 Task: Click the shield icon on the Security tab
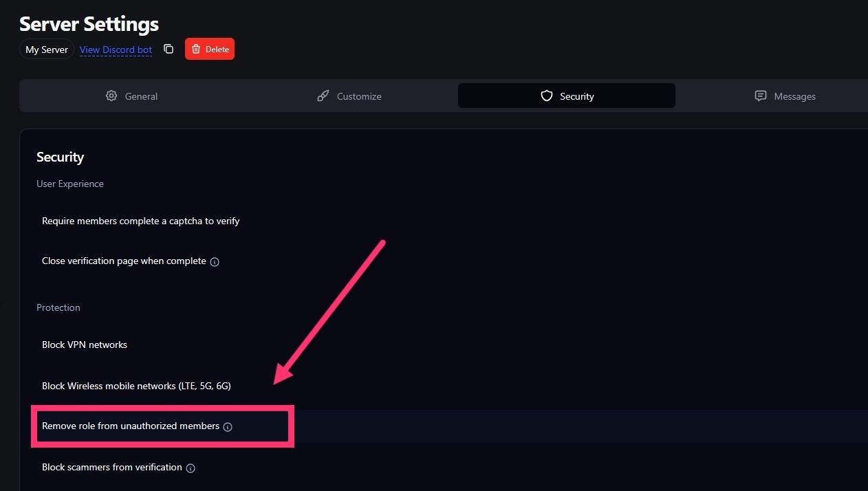click(x=547, y=96)
